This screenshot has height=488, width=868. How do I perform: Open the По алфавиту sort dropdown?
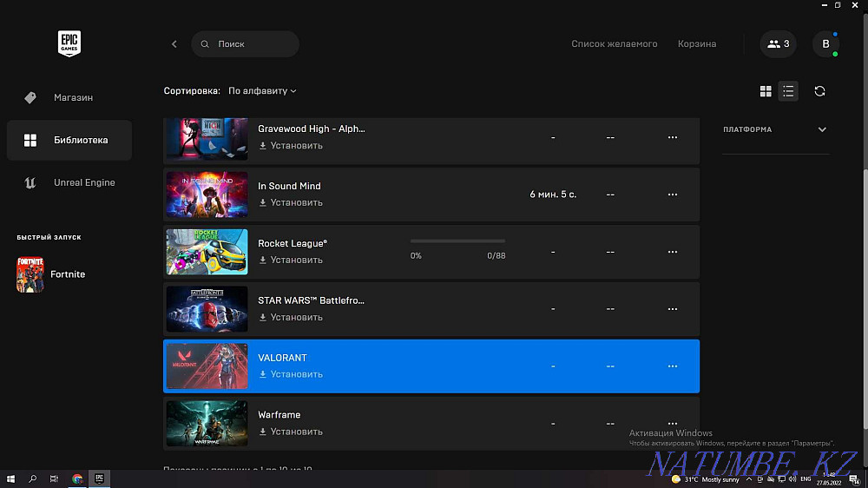click(262, 91)
